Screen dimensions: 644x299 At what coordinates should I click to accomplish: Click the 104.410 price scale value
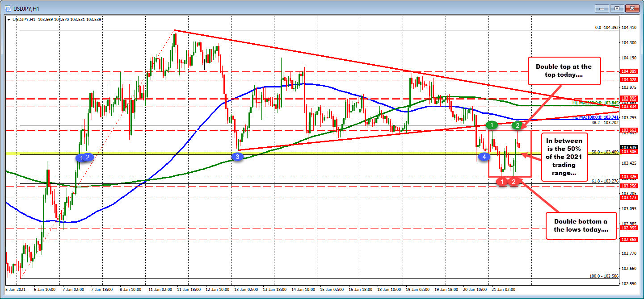(x=629, y=27)
